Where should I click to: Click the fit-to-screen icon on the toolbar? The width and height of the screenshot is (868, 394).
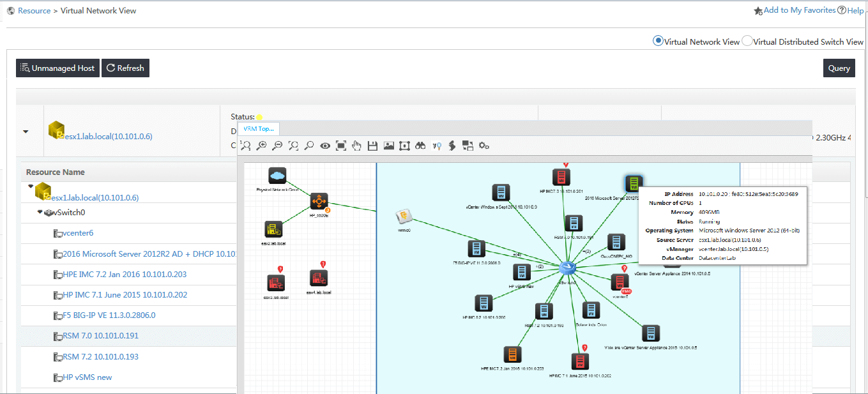tap(341, 146)
